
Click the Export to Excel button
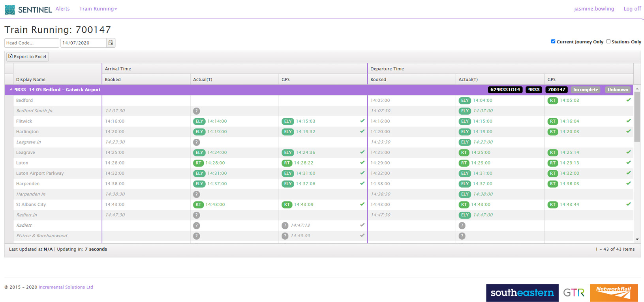28,57
